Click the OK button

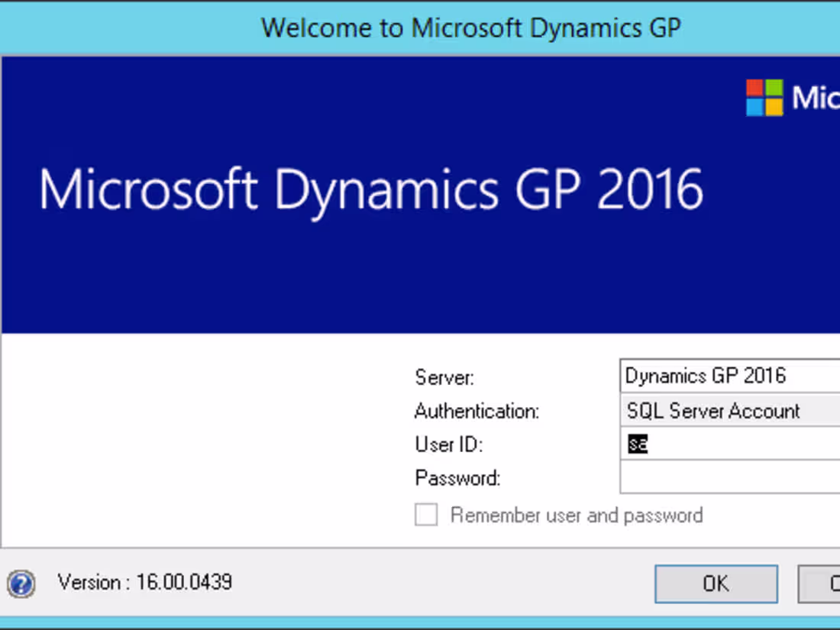[716, 583]
